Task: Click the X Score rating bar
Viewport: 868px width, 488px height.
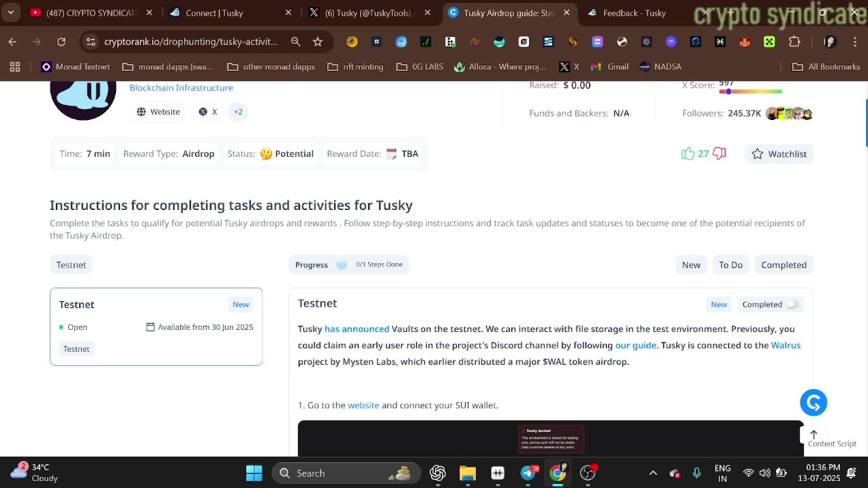Action: pyautogui.click(x=751, y=91)
